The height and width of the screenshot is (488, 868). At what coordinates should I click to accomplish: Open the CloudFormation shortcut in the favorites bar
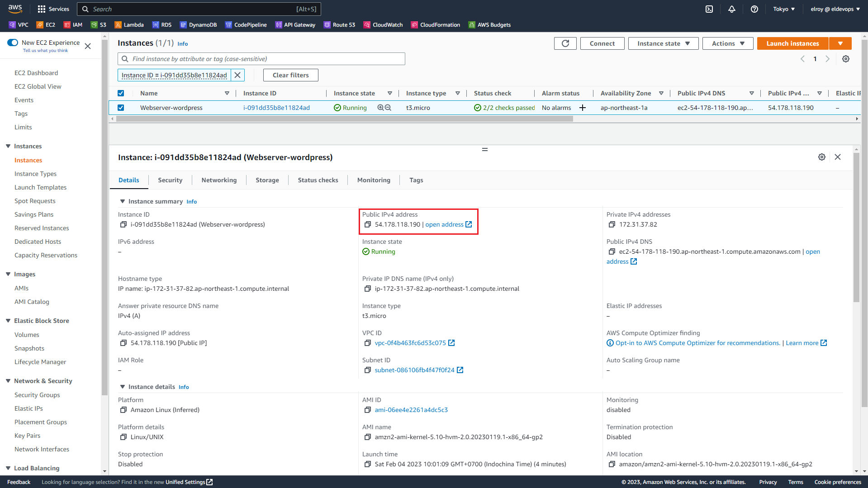pyautogui.click(x=436, y=25)
